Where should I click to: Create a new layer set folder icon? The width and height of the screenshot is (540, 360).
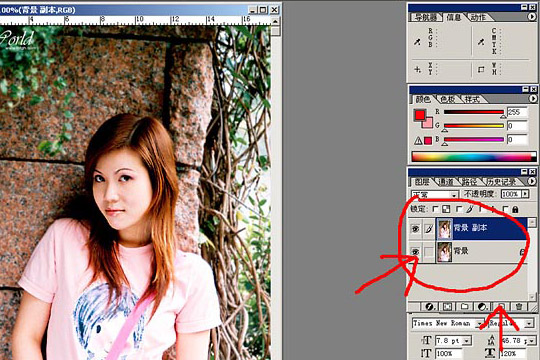(465, 306)
